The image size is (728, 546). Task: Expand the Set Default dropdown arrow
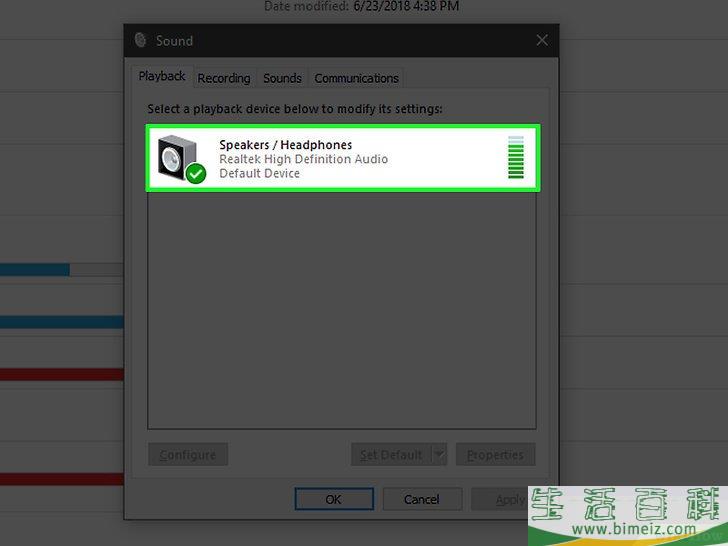point(438,455)
